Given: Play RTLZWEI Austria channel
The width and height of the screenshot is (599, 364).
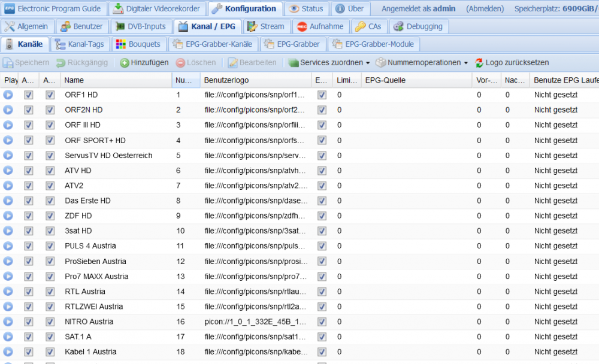Looking at the screenshot, I should (8, 307).
